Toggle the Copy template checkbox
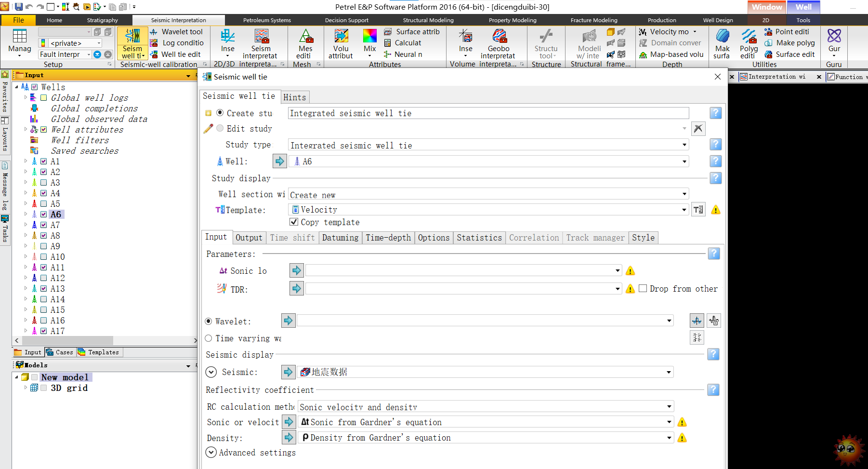Image resolution: width=868 pixels, height=469 pixels. point(294,222)
